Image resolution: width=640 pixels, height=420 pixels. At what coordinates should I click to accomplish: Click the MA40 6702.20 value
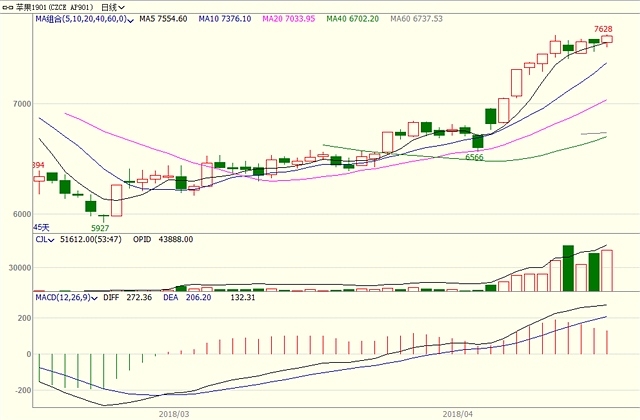tap(353, 19)
